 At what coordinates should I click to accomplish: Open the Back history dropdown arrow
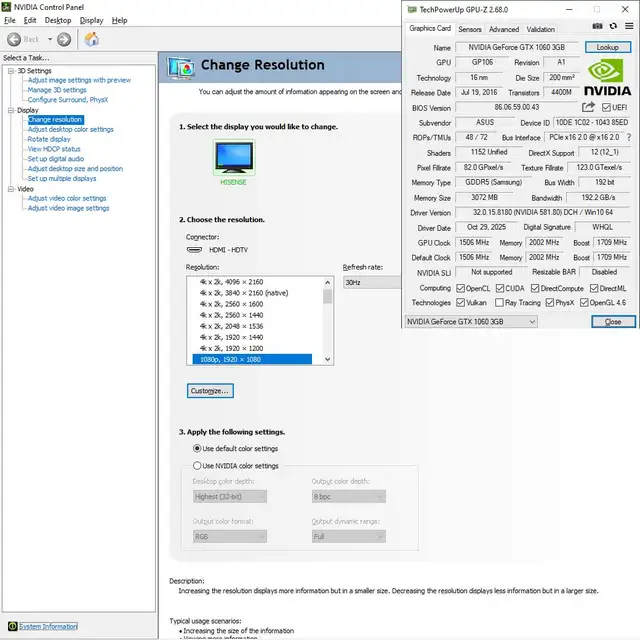[x=50, y=40]
